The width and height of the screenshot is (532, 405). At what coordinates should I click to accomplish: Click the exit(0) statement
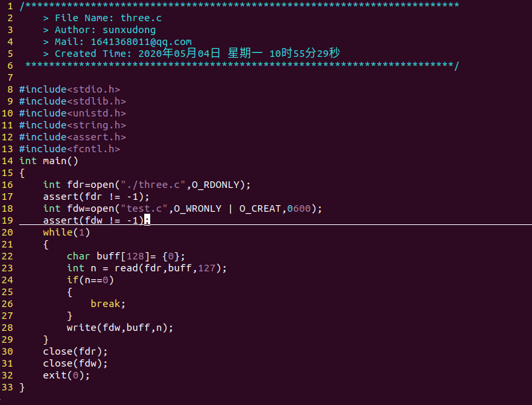coord(66,375)
